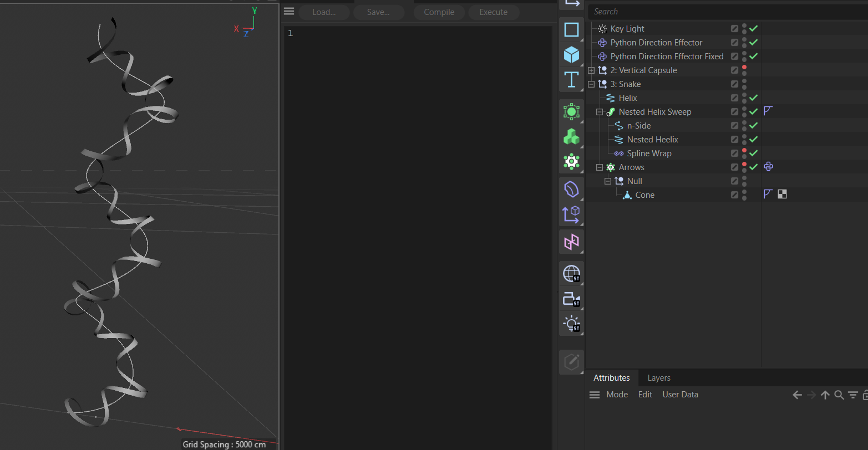
Task: Click the Attributes filter icon
Action: [853, 395]
